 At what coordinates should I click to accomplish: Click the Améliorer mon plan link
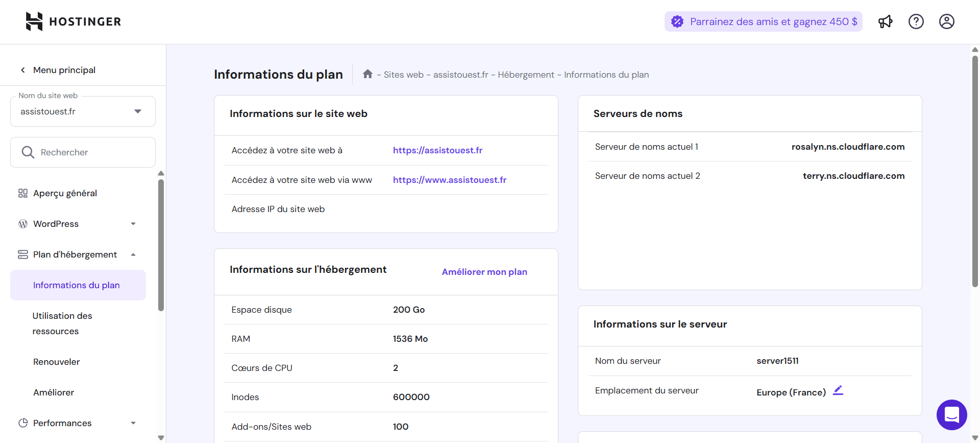click(484, 272)
